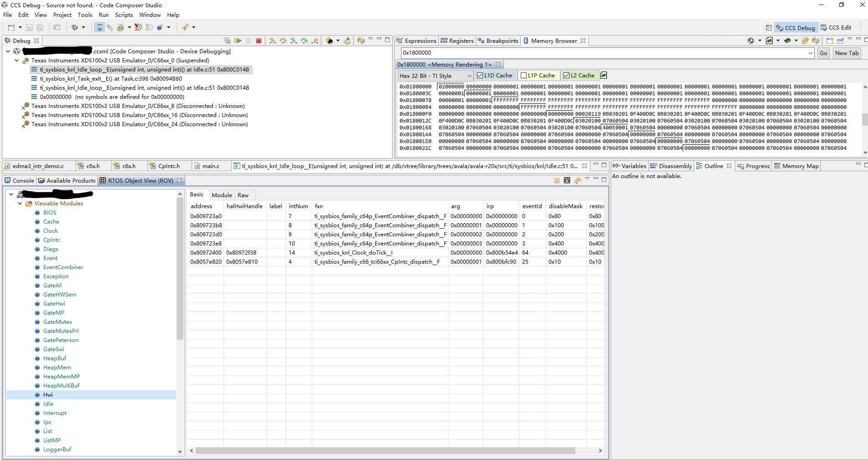
Task: Switch to the Registers tab
Action: pyautogui.click(x=457, y=41)
